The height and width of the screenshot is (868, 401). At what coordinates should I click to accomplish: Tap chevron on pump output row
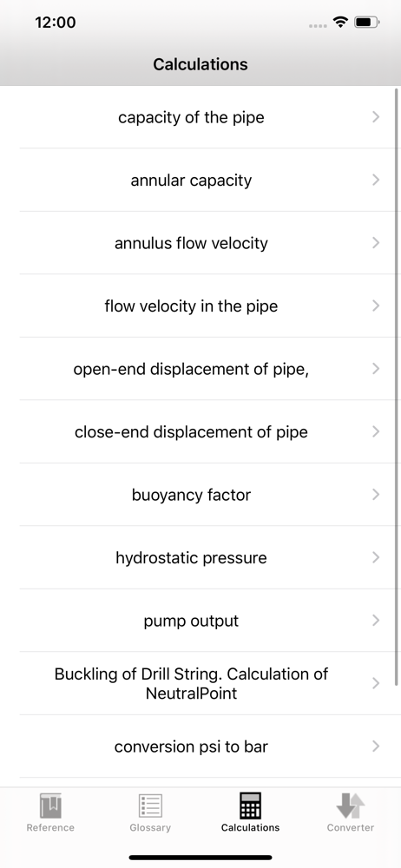pos(376,620)
